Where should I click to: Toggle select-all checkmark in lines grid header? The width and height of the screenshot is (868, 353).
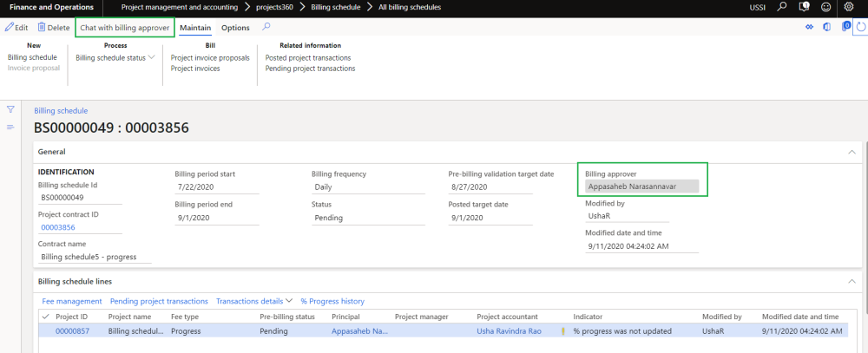pyautogui.click(x=45, y=317)
